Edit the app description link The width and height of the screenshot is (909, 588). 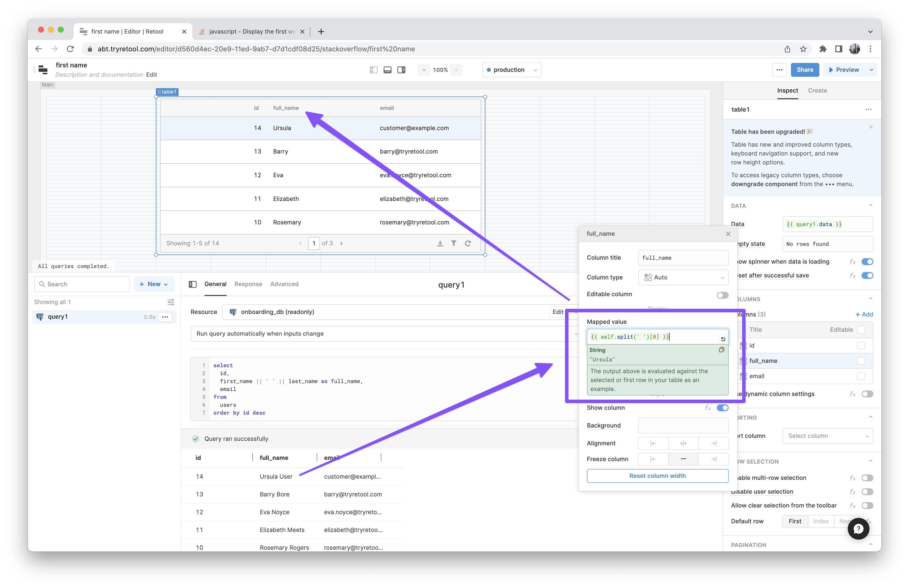(x=151, y=75)
